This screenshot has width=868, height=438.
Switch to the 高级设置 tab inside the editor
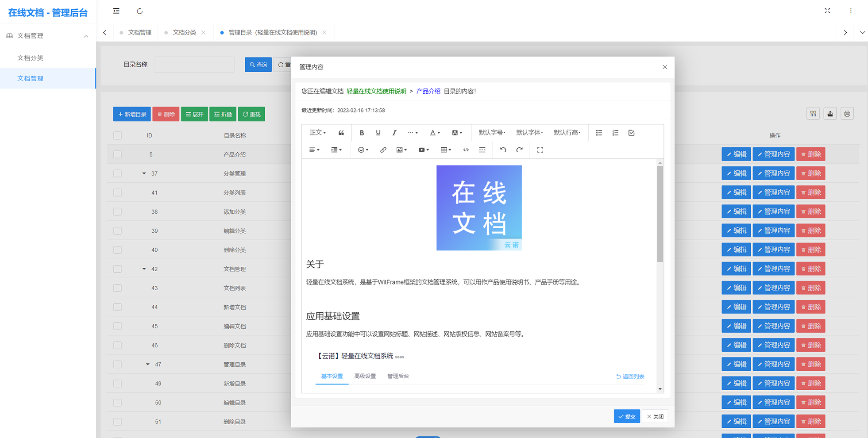tap(365, 376)
